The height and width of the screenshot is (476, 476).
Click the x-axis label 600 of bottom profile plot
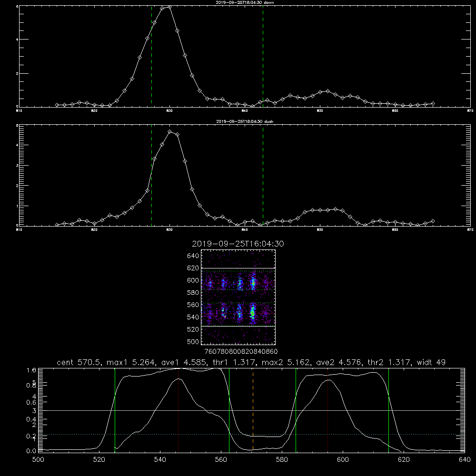click(343, 460)
